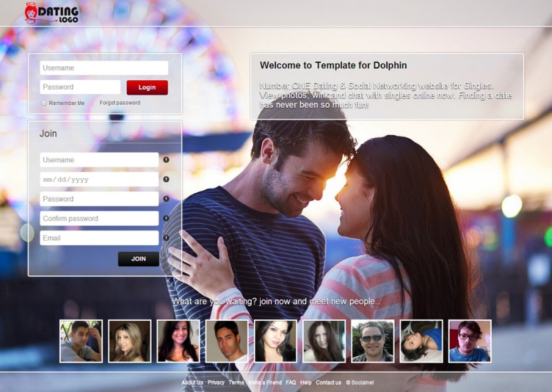Open fifth thumbnail of woman with black hair

pos(275,341)
